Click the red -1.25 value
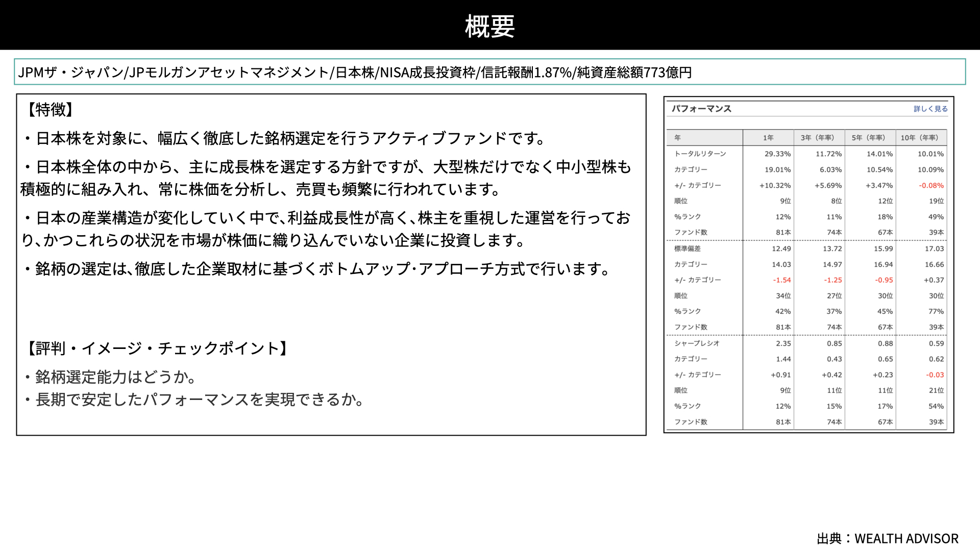This screenshot has width=980, height=551. (x=832, y=280)
